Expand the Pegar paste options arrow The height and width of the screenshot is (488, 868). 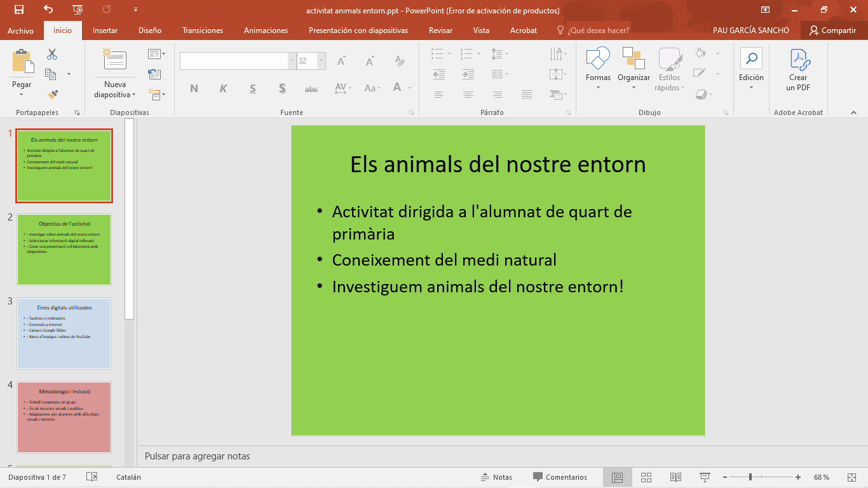click(x=21, y=94)
